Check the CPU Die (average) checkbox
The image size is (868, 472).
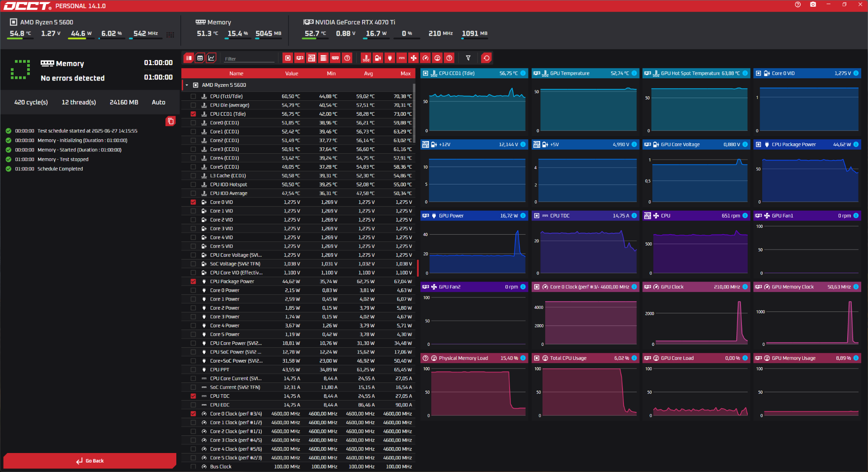pyautogui.click(x=193, y=105)
